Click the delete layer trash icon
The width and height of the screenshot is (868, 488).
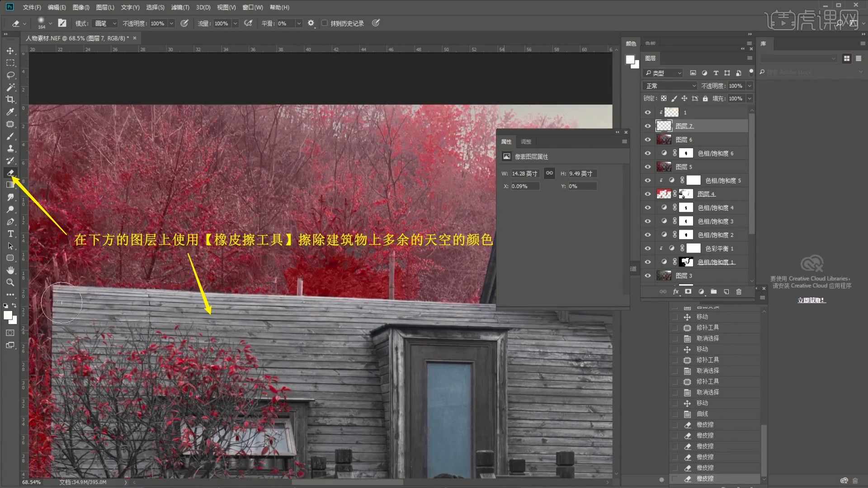coord(739,292)
